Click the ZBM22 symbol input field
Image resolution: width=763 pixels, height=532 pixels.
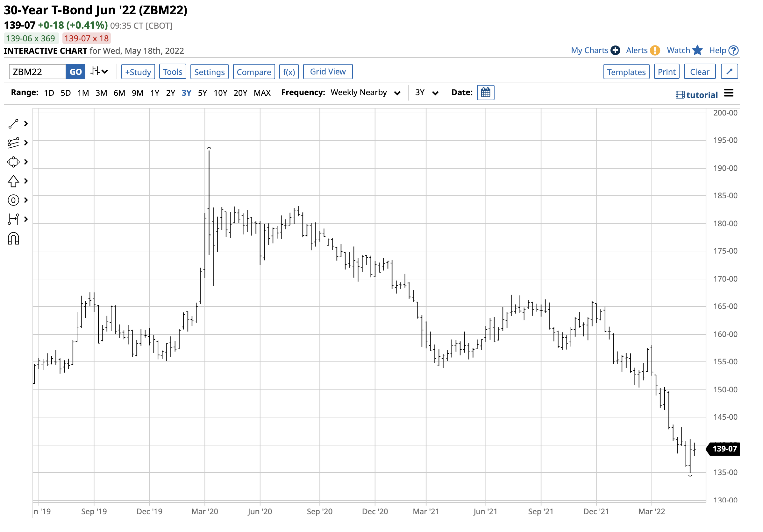pyautogui.click(x=37, y=72)
